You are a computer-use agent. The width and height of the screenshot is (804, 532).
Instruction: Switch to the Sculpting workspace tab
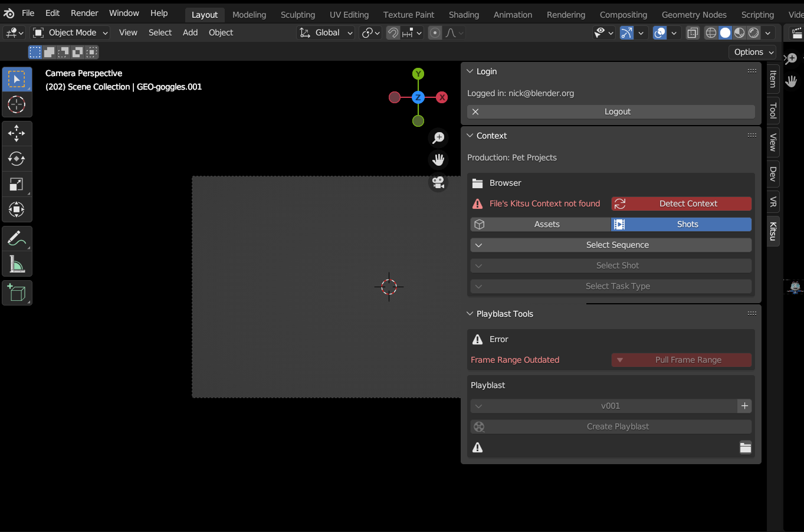pyautogui.click(x=298, y=15)
